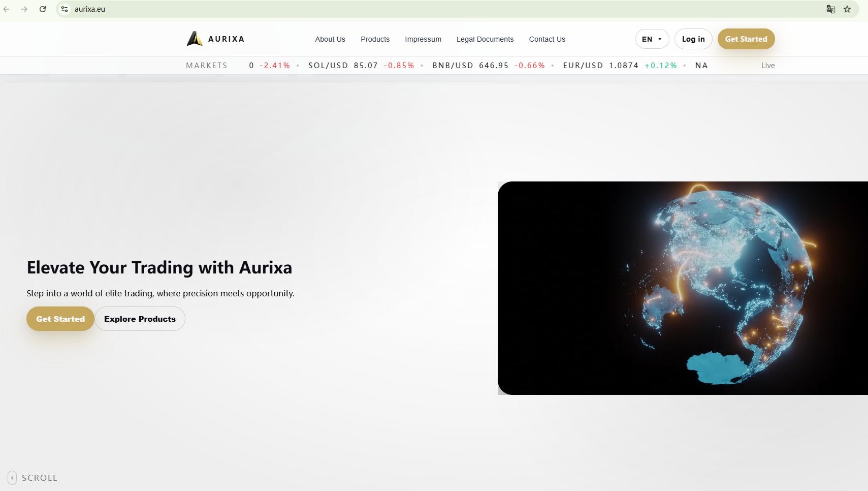
Task: Open the EN language dropdown
Action: click(x=652, y=39)
